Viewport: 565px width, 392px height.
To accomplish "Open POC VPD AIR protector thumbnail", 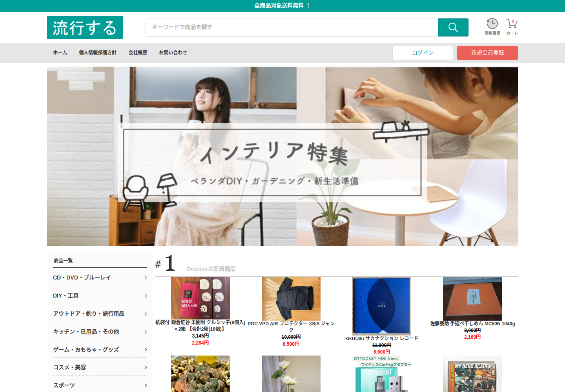I will [291, 298].
